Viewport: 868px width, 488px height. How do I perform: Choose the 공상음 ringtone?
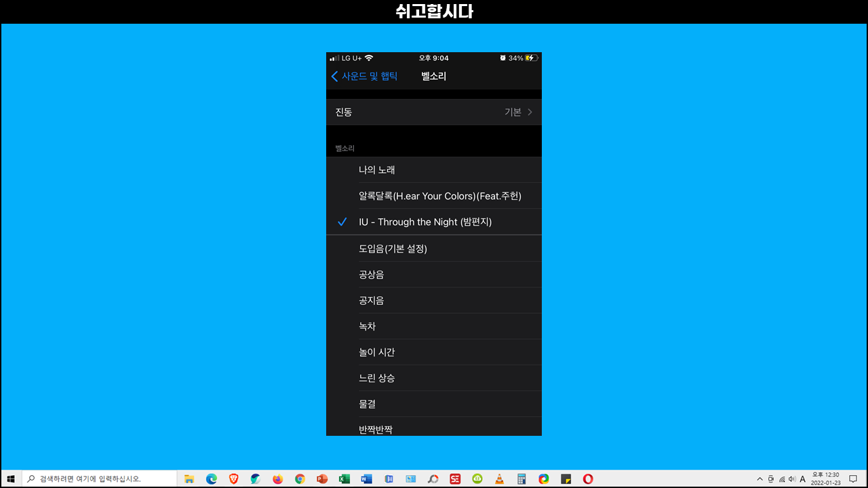coord(434,274)
